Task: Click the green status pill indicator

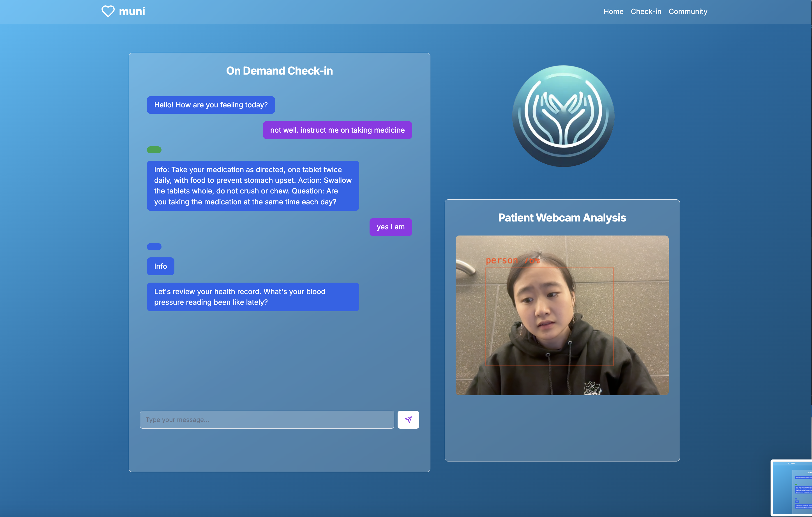Action: pyautogui.click(x=154, y=150)
